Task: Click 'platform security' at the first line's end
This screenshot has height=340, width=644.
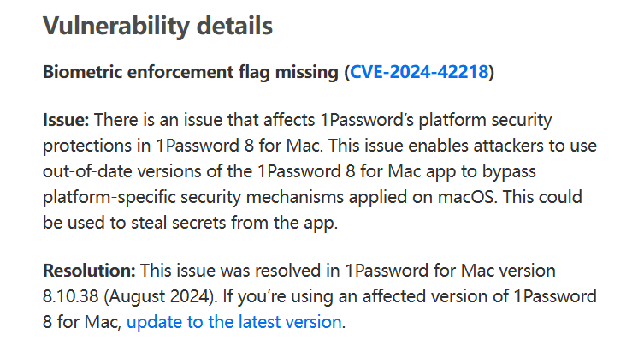Action: (486, 121)
